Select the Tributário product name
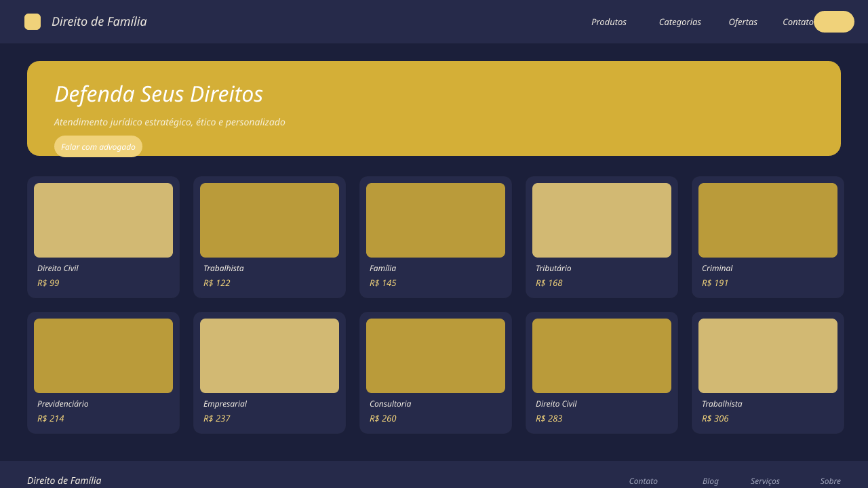This screenshot has height=488, width=868. point(553,268)
